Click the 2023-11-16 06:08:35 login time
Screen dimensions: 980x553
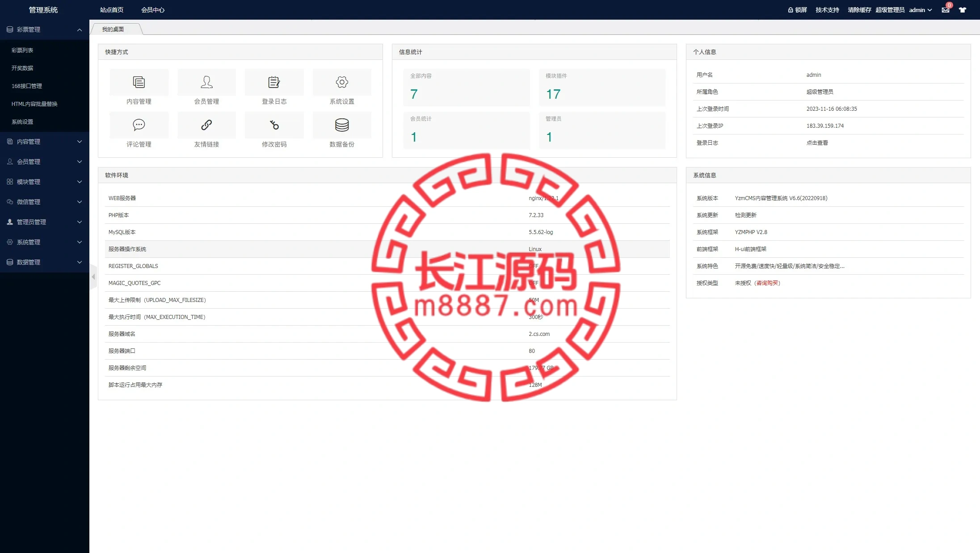[x=832, y=109]
